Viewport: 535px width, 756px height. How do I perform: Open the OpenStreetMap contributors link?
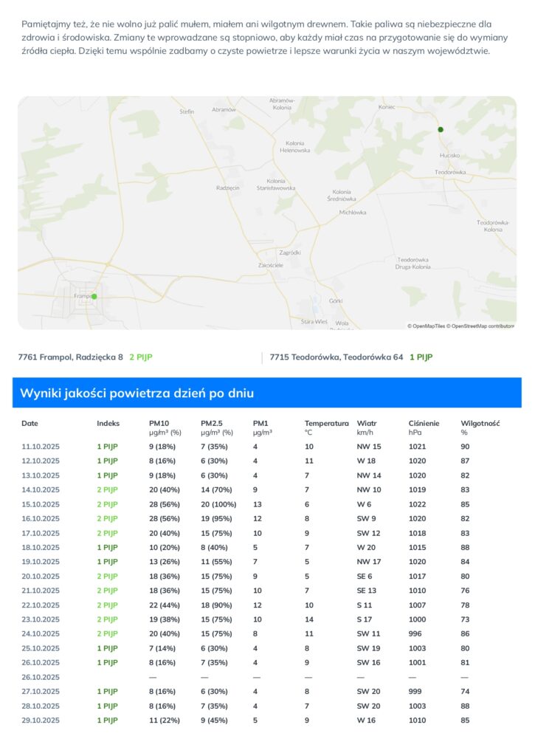(480, 326)
